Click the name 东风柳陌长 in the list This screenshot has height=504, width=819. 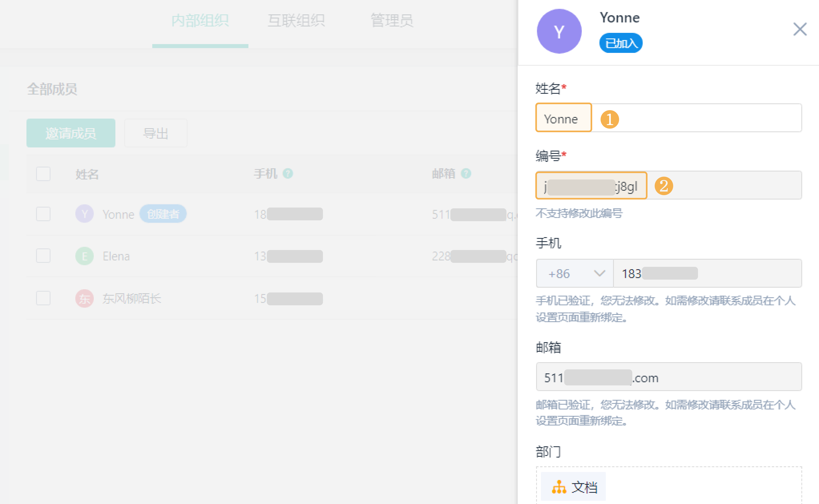pos(132,298)
